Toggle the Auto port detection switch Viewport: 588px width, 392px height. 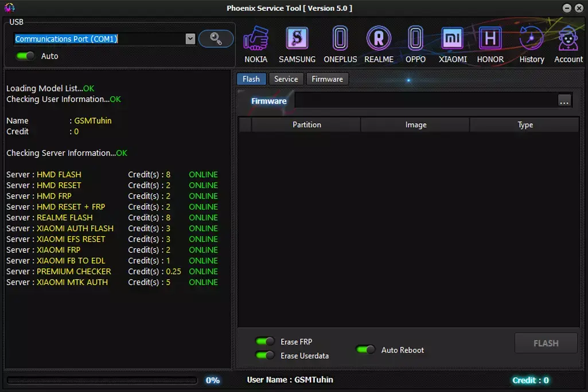point(26,56)
